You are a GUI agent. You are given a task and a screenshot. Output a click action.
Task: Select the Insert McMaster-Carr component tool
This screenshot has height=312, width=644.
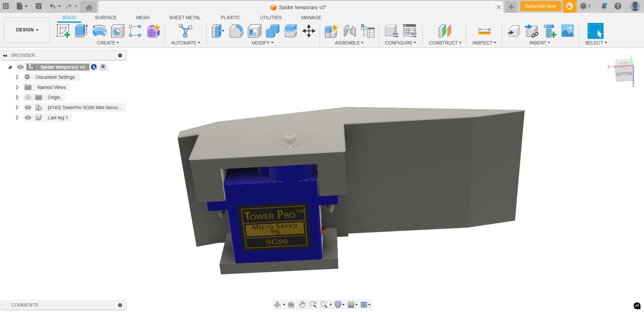550,31
